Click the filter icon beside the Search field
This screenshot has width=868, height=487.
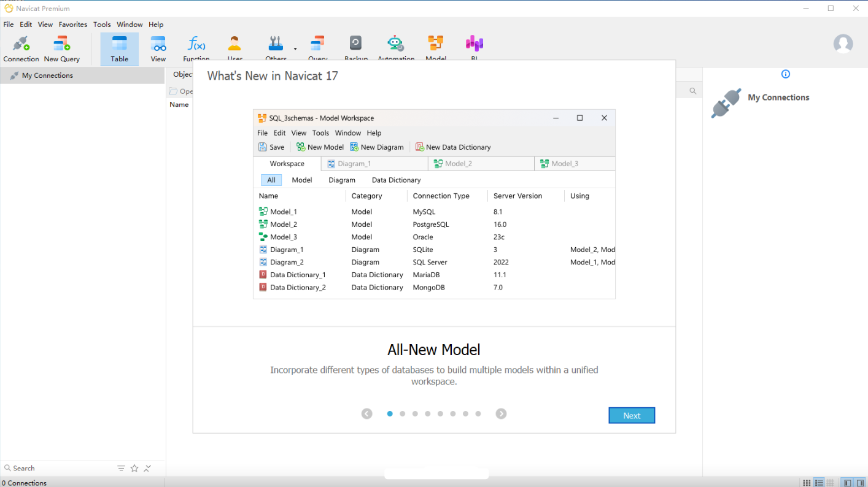121,468
